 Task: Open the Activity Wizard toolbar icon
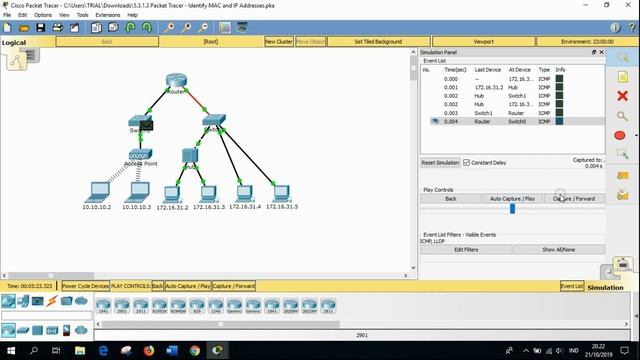click(74, 28)
